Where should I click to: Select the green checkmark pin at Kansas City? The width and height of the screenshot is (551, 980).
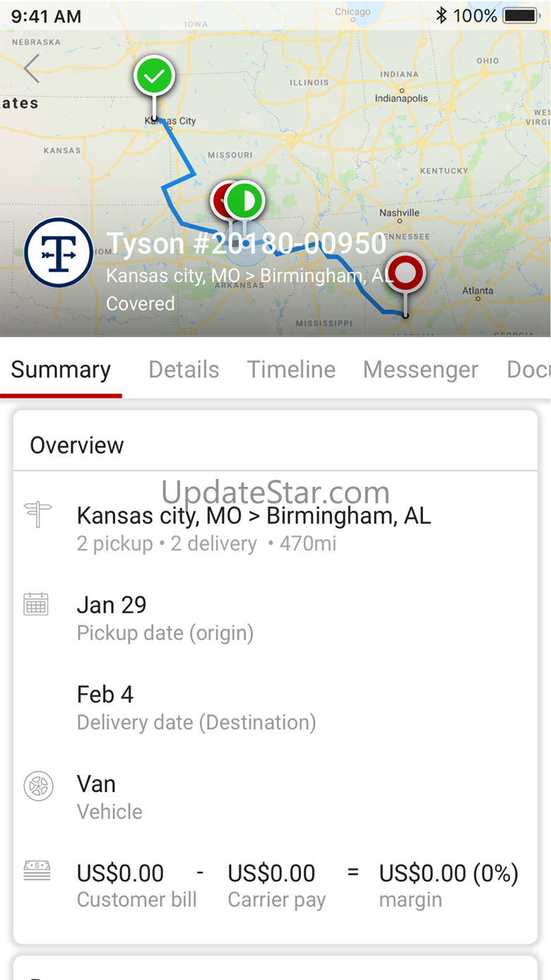(x=155, y=76)
